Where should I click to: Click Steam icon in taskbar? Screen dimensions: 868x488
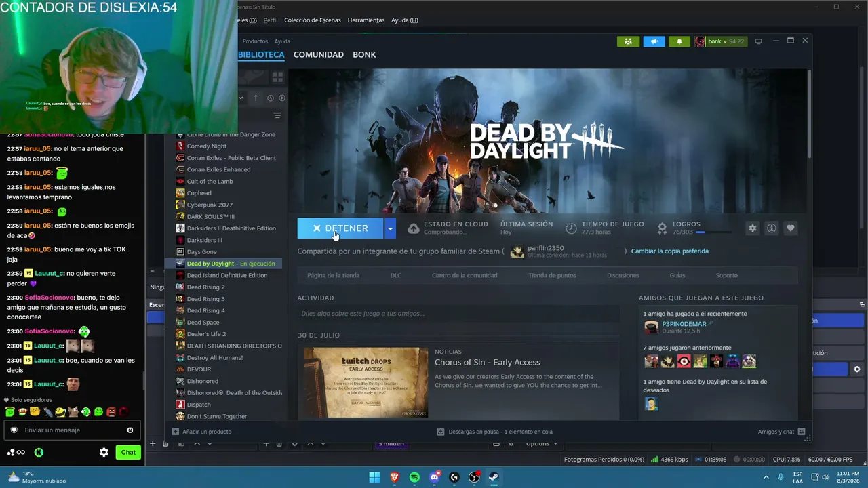[494, 477]
